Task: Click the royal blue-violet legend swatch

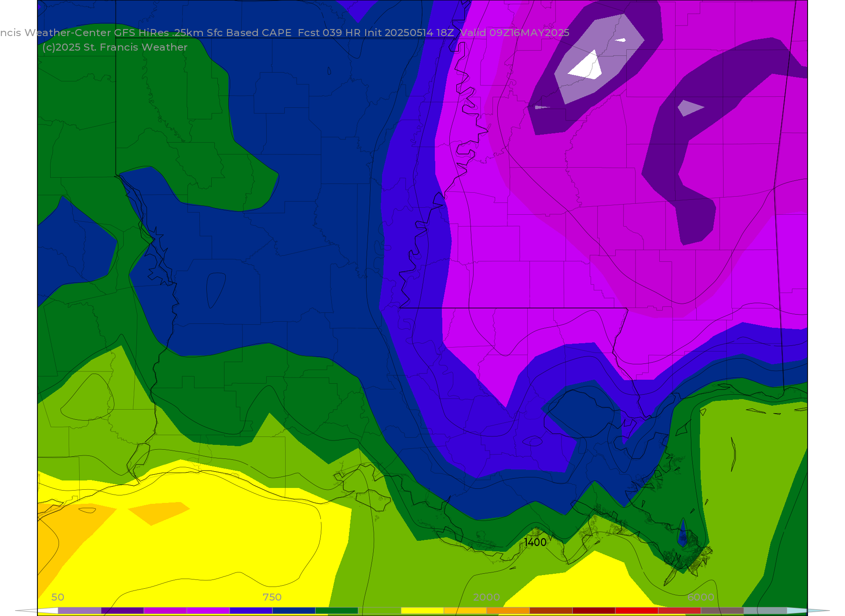Action: (251, 610)
